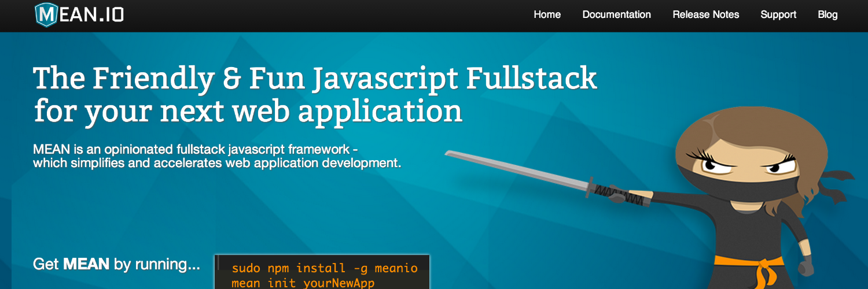Go to the Documentation page
Image resolution: width=868 pixels, height=289 pixels.
point(616,14)
